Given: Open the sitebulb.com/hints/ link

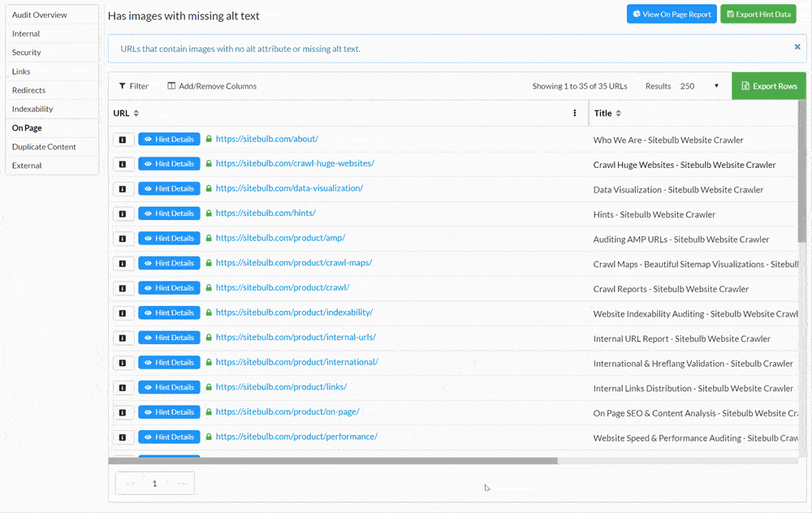Looking at the screenshot, I should click(266, 213).
